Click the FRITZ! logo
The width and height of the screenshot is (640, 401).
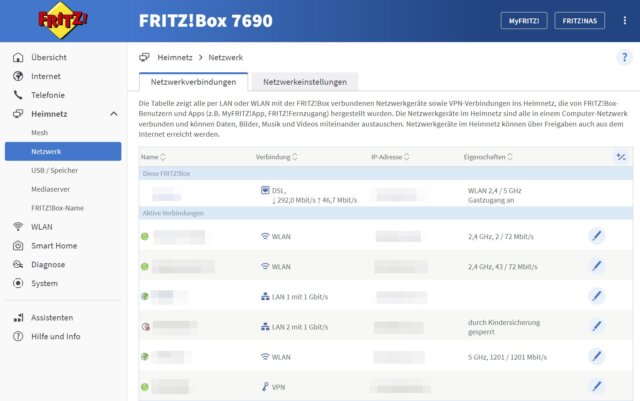point(62,20)
